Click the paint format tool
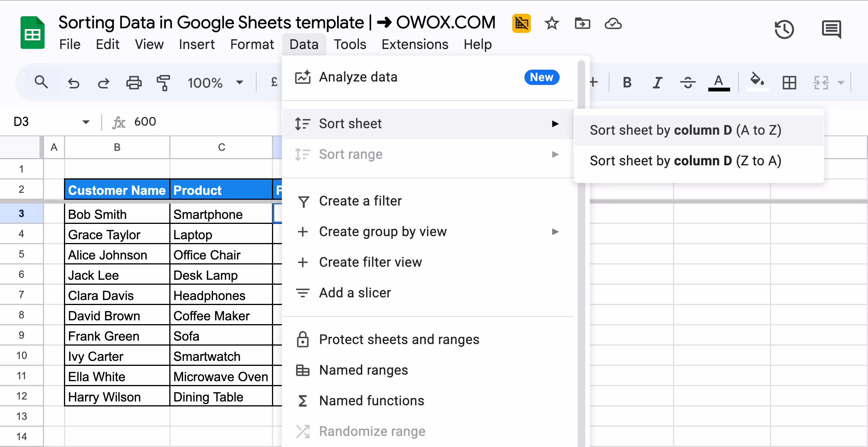This screenshot has height=447, width=868. tap(164, 82)
